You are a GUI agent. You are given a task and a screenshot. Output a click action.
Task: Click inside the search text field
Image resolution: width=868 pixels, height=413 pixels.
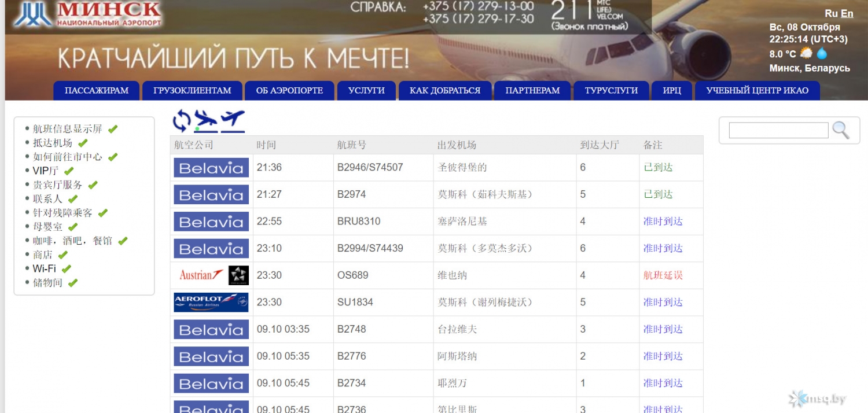(x=778, y=130)
